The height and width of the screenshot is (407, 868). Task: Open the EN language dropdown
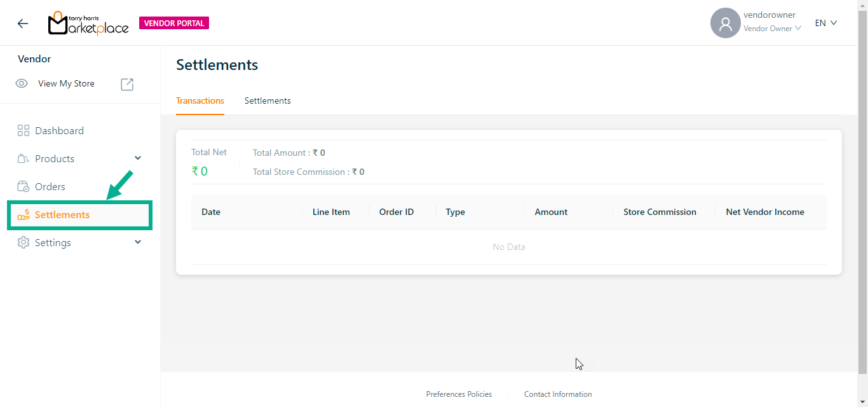coord(826,23)
